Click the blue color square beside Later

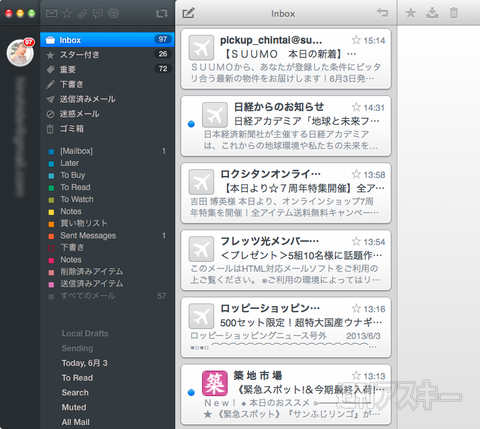pos(51,164)
